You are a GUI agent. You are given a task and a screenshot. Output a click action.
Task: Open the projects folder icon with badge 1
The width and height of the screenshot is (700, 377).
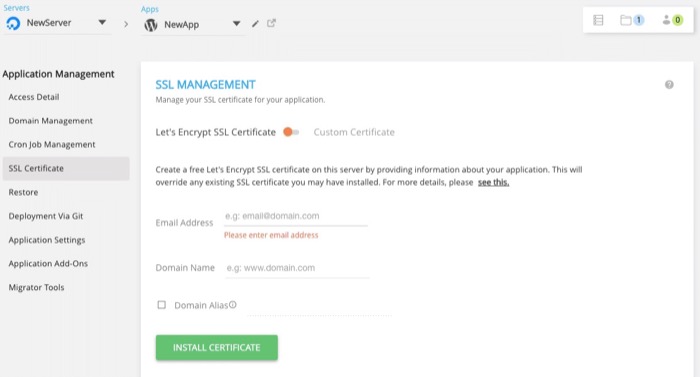[632, 20]
